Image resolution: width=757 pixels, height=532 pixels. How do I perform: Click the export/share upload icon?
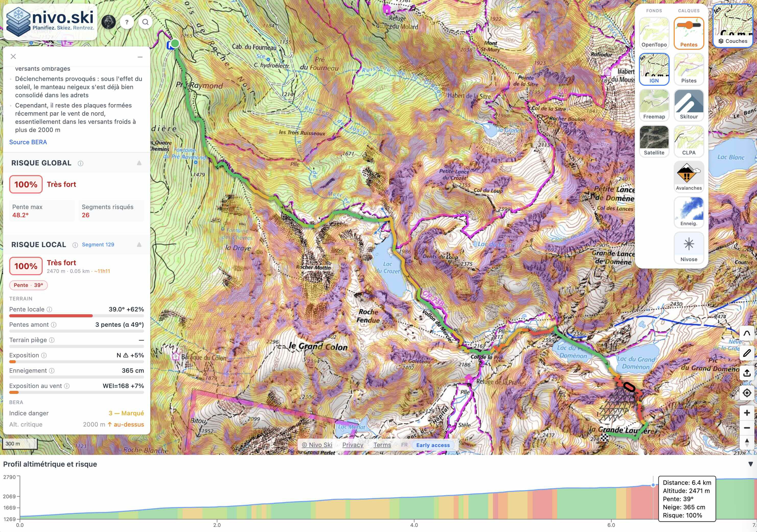(747, 373)
